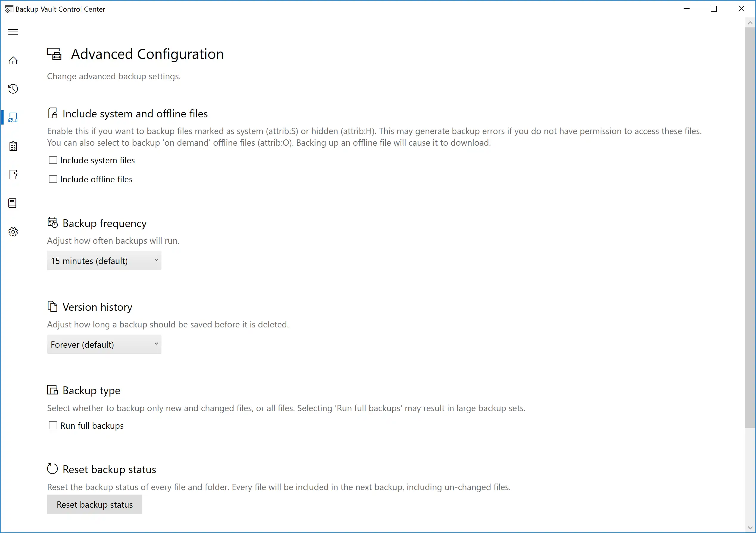
Task: Click the vault/book navigation icon
Action: (x=13, y=203)
